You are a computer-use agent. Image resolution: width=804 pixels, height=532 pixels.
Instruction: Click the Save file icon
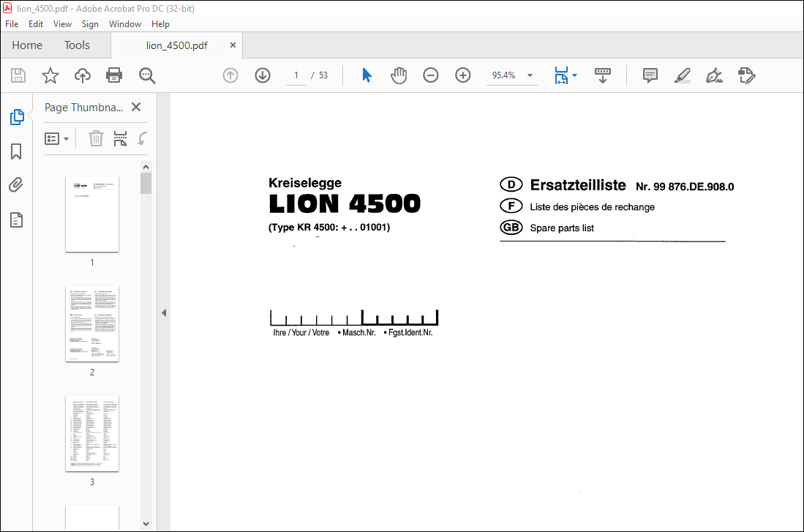click(18, 75)
